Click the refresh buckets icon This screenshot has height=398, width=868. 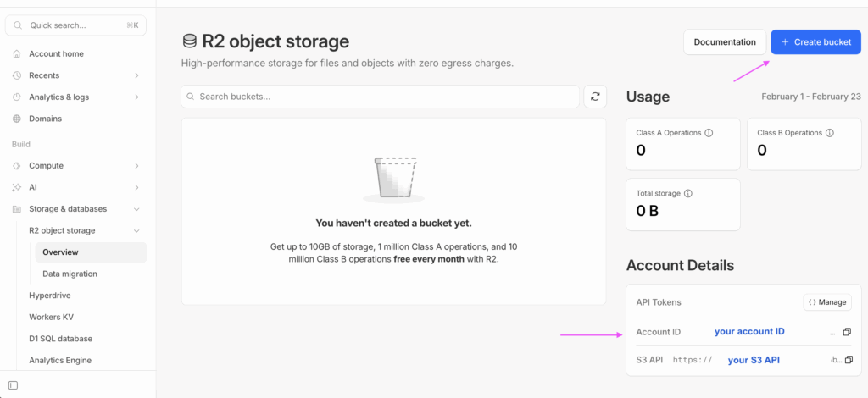[595, 97]
